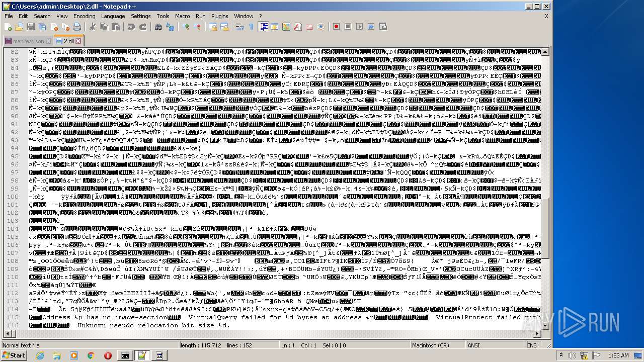Viewport: 644px width, 362px height.
Task: Click the taskbar clock showing 1:53 AM
Action: tap(618, 355)
